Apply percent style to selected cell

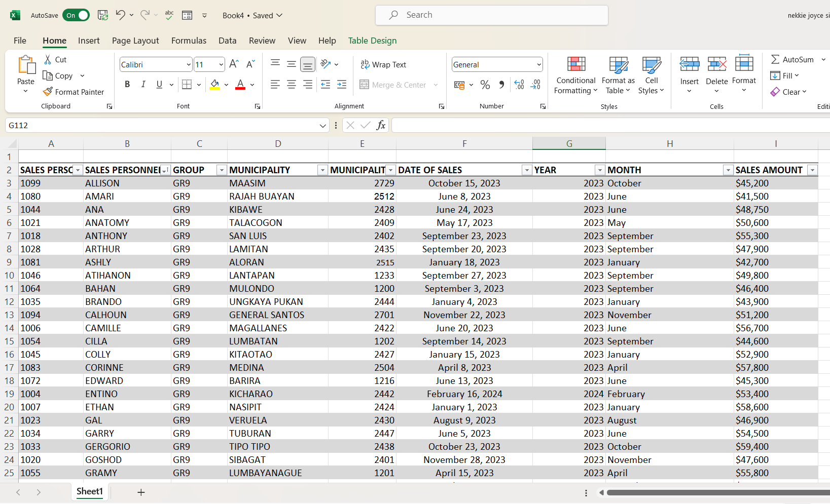click(x=485, y=85)
